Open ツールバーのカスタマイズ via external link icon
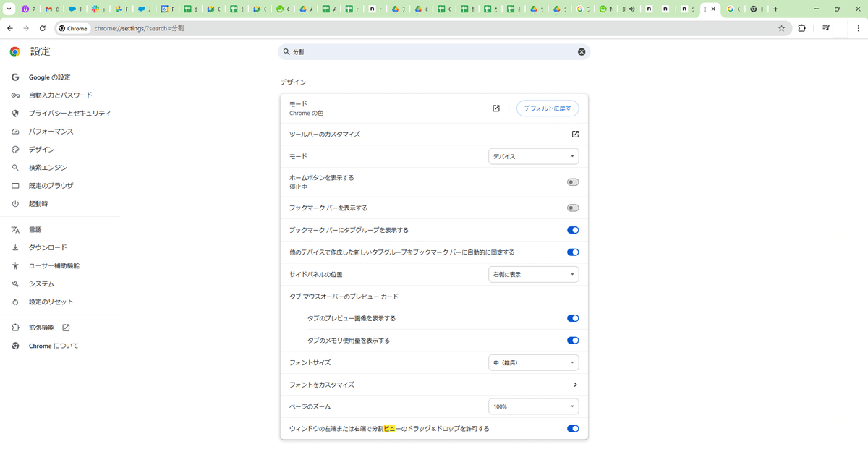This screenshot has width=868, height=465. click(575, 134)
